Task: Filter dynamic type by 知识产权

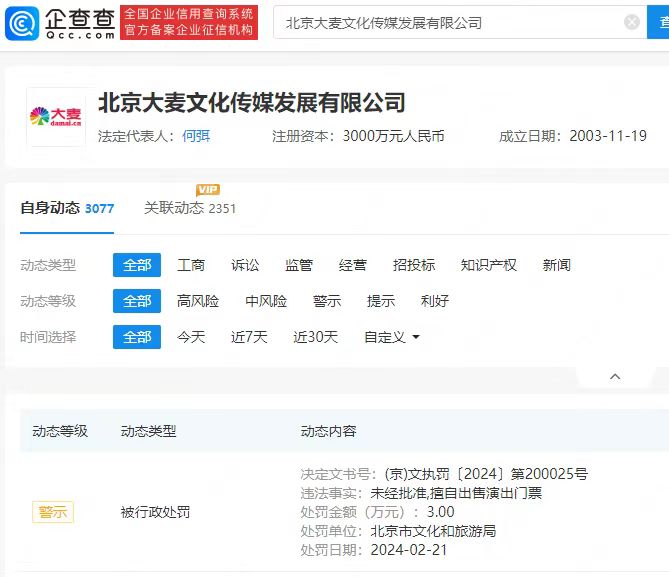Action: (488, 265)
